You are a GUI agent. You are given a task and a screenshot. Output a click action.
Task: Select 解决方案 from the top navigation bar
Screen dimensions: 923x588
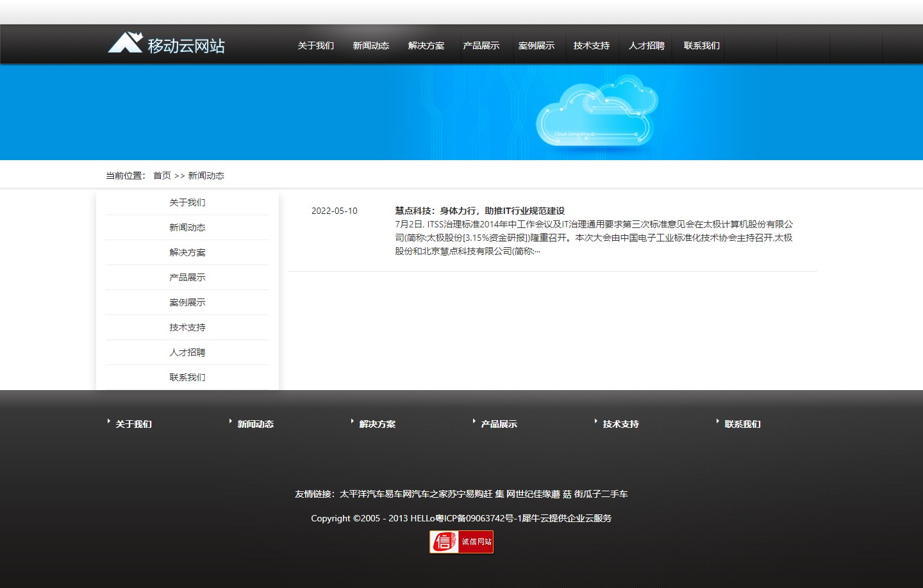click(426, 45)
